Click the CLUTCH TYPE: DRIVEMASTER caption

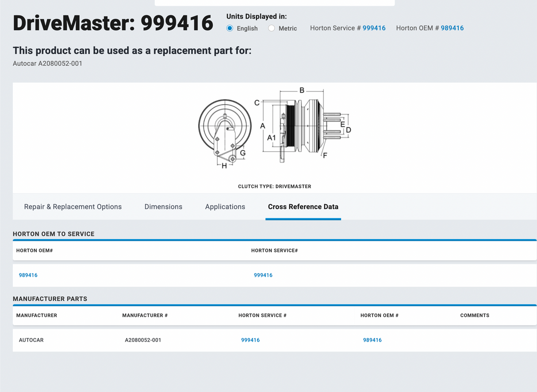[274, 186]
